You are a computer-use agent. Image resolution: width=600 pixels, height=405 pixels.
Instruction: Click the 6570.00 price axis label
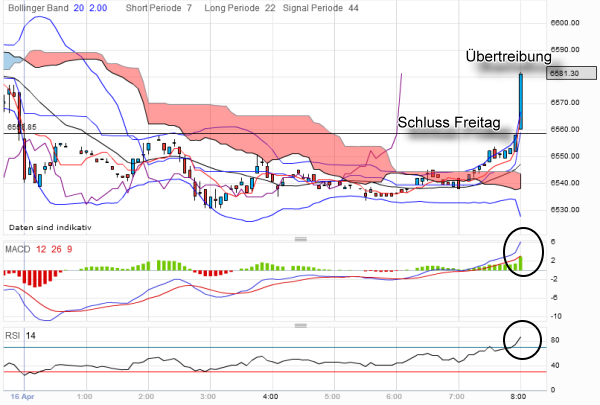pyautogui.click(x=565, y=103)
